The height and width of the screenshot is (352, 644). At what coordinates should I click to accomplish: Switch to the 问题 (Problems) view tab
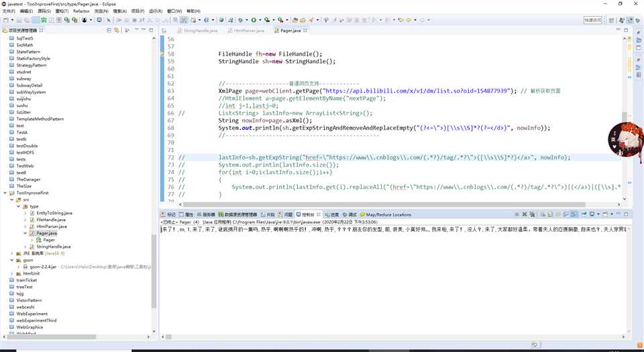click(x=286, y=215)
